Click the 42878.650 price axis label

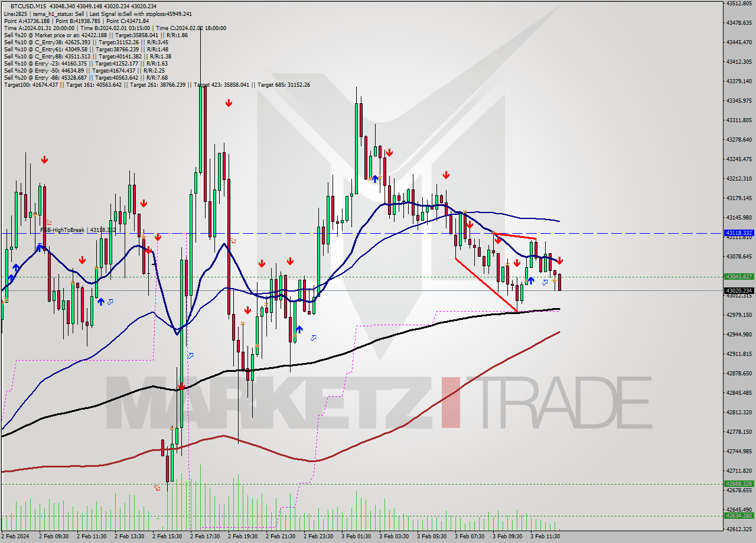click(x=739, y=373)
